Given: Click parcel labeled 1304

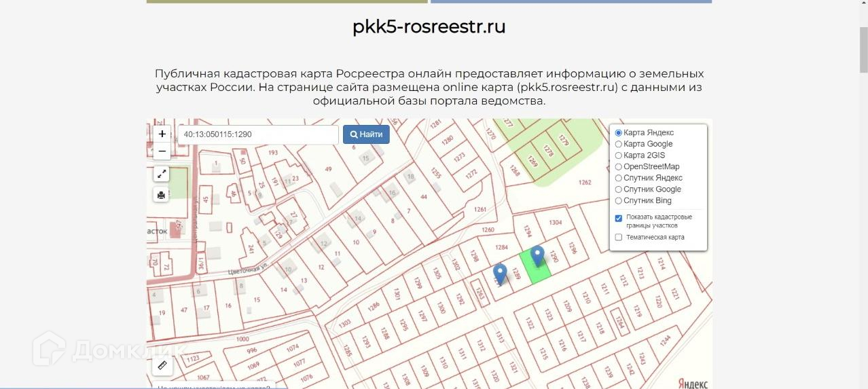Looking at the screenshot, I should point(556,223).
